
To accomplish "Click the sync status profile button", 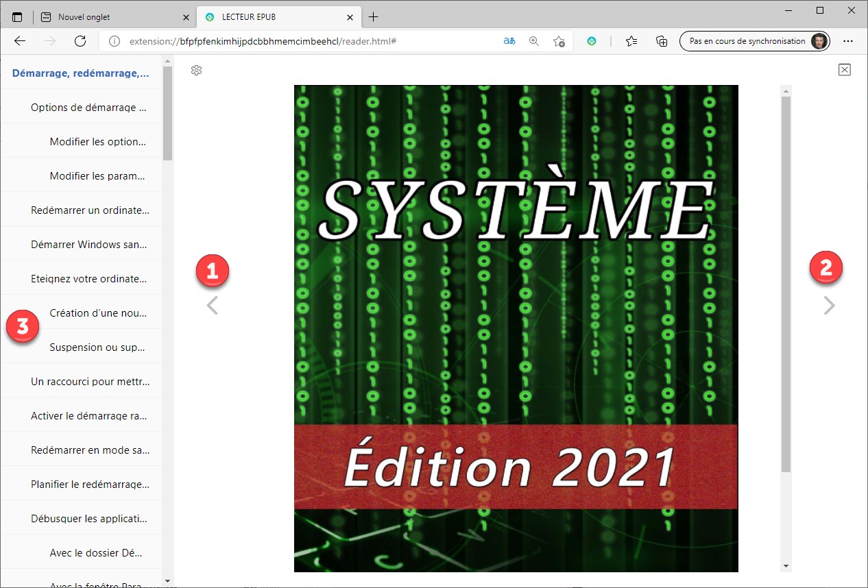I will click(754, 41).
